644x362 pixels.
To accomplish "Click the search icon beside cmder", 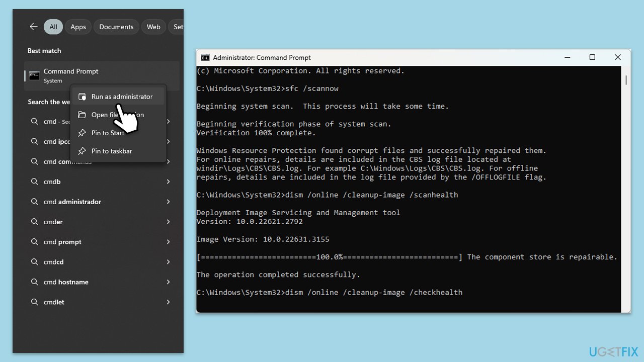I will (35, 222).
